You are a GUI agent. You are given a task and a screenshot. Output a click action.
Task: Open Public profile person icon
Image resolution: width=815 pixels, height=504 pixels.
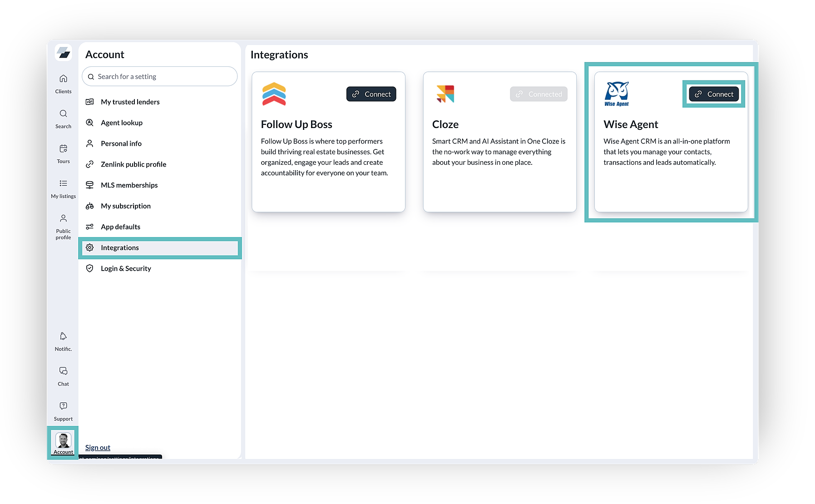click(63, 218)
